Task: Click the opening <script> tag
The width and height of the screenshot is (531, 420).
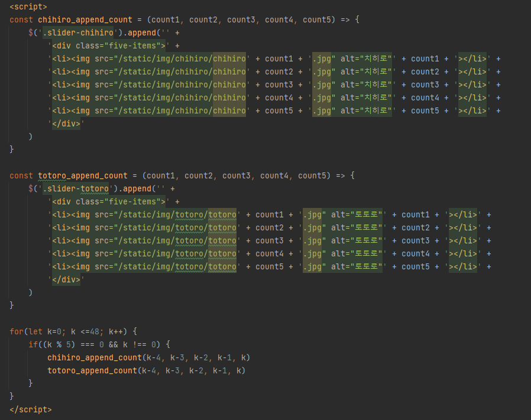Action: [x=28, y=6]
